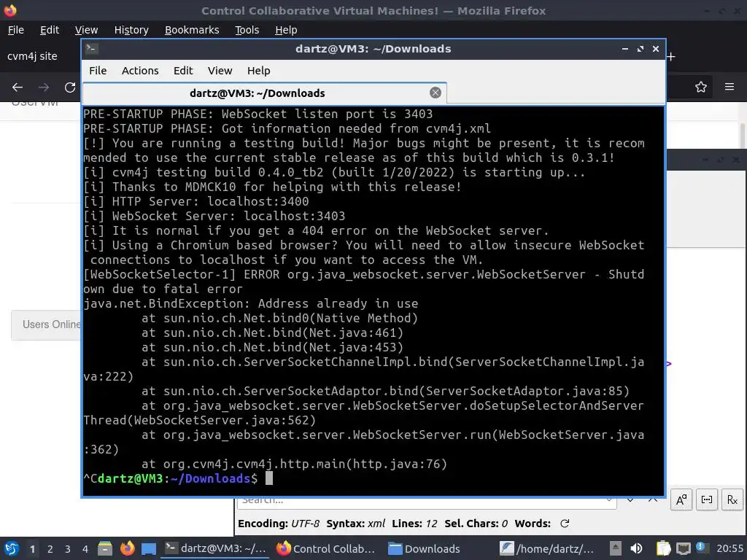Viewport: 747px width, 560px height.
Task: Close the terminal window
Action: (x=656, y=49)
